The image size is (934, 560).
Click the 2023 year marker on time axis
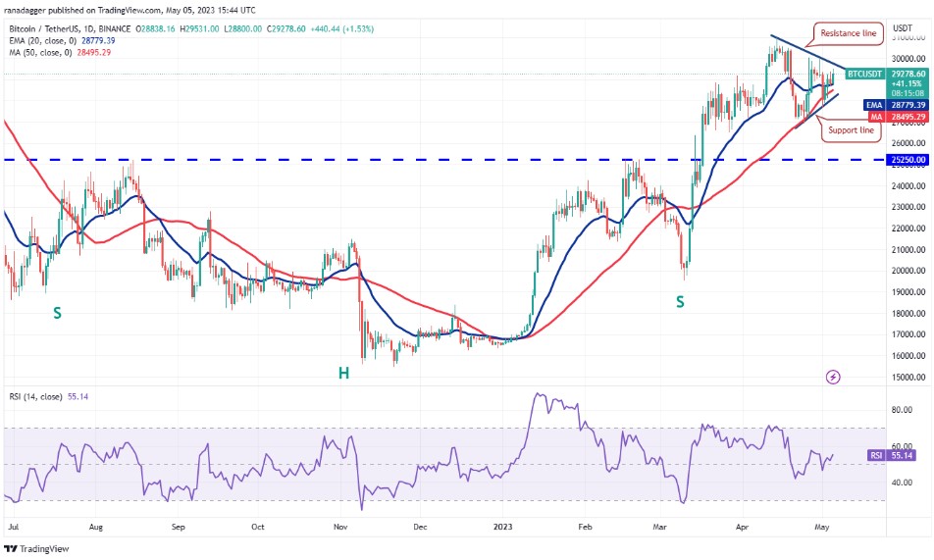tap(501, 526)
